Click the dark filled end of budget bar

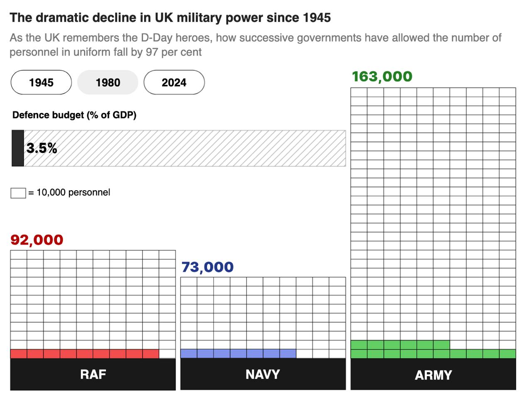(18, 148)
